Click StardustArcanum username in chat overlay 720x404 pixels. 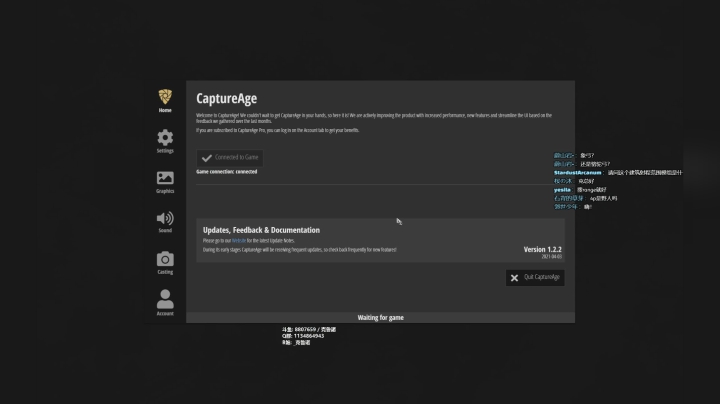577,173
